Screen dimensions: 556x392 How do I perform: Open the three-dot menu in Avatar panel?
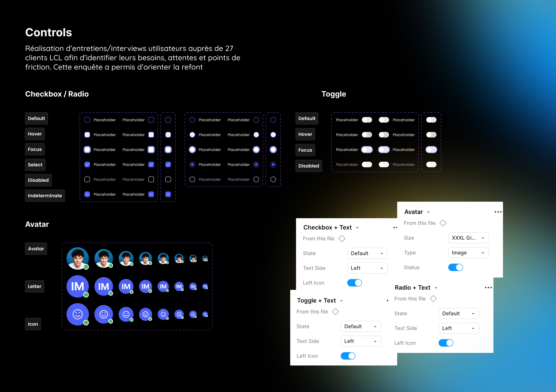pyautogui.click(x=498, y=212)
